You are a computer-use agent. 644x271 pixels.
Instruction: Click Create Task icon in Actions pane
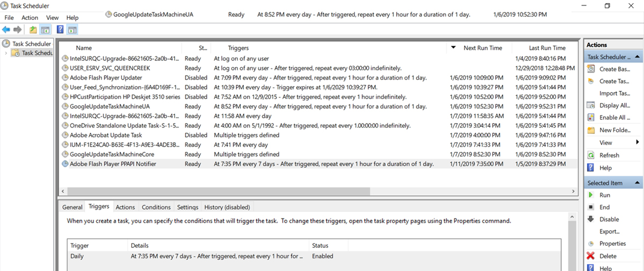[x=591, y=81]
